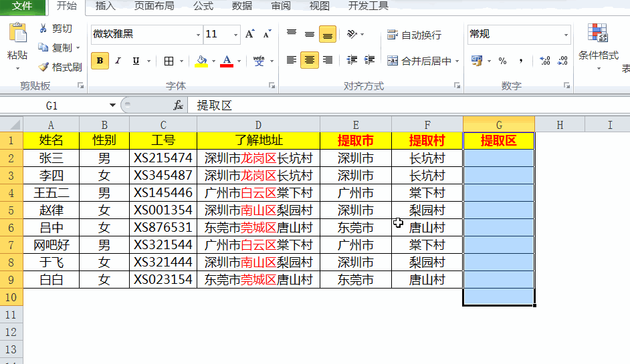Set top vertical alignment
630x364 pixels.
(292, 34)
